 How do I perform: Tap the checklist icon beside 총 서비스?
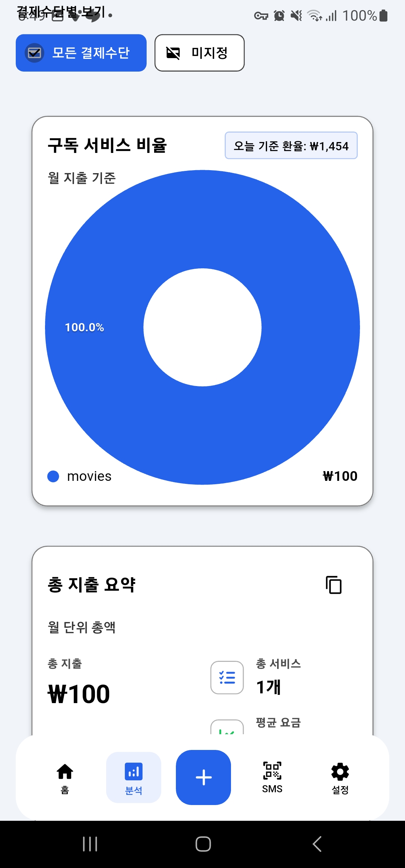coord(227,677)
